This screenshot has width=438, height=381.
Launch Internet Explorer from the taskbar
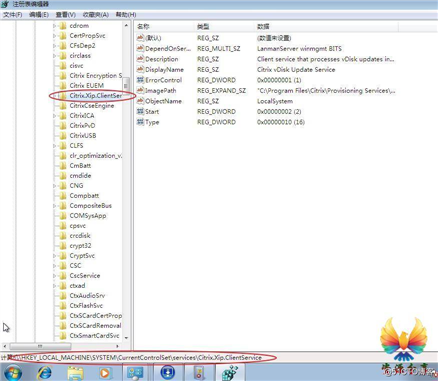pyautogui.click(x=44, y=372)
